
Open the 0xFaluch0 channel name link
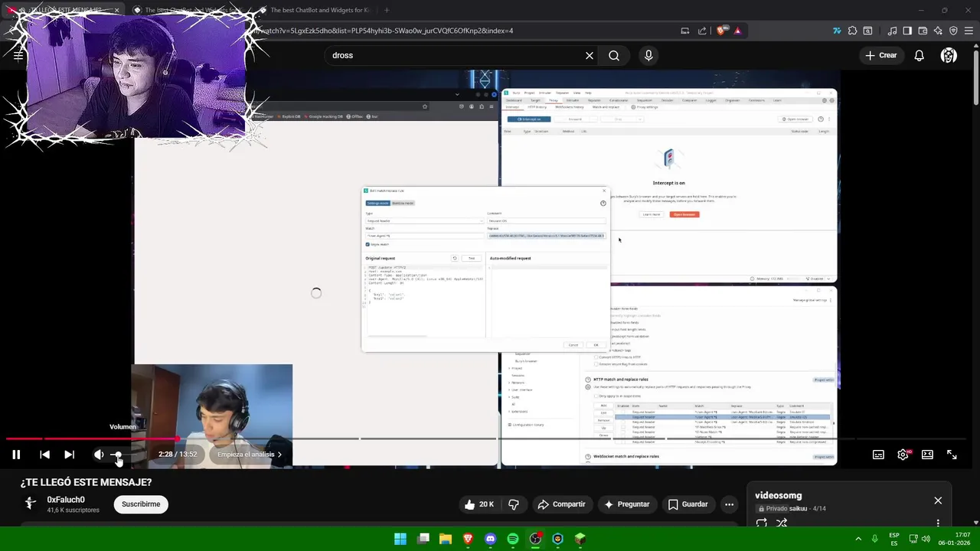[x=66, y=500]
